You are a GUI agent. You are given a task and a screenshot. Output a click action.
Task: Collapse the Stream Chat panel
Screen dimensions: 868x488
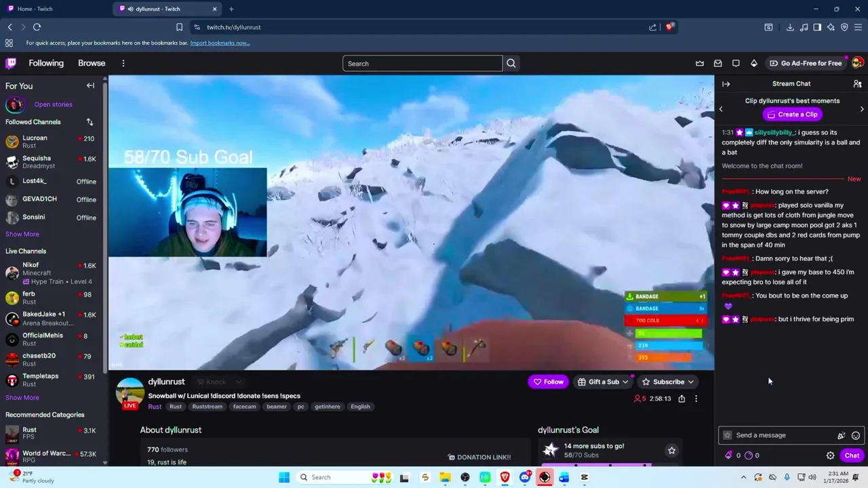click(x=726, y=84)
